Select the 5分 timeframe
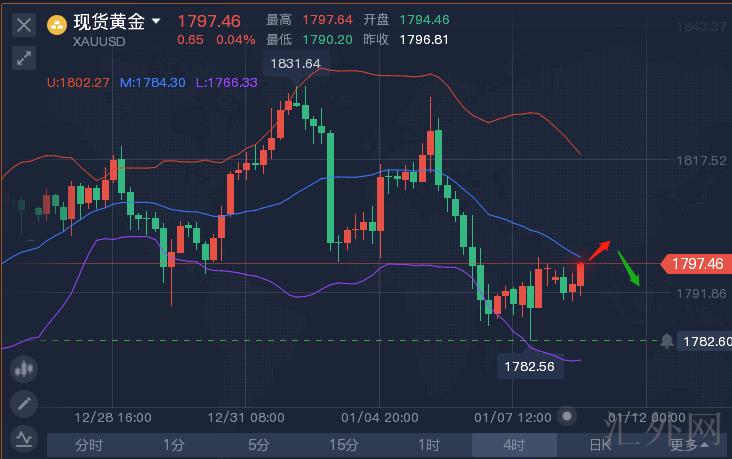 (x=259, y=445)
